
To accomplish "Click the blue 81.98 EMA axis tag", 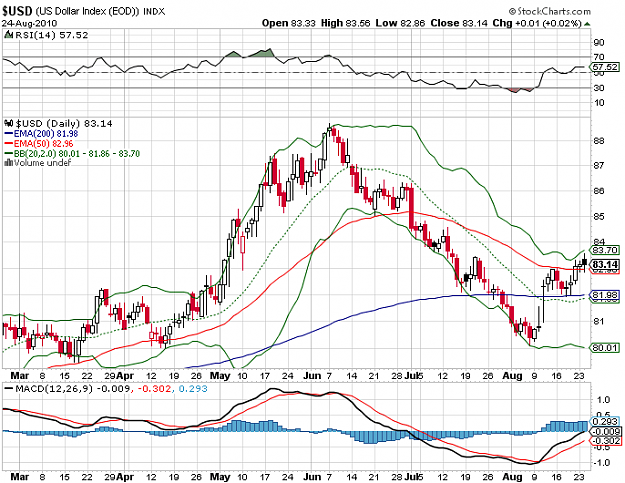I will 605,295.
